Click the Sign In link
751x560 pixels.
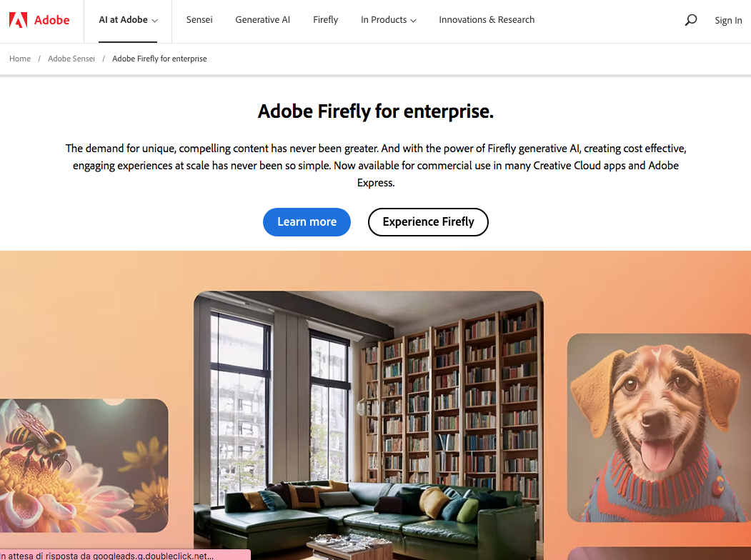[728, 20]
